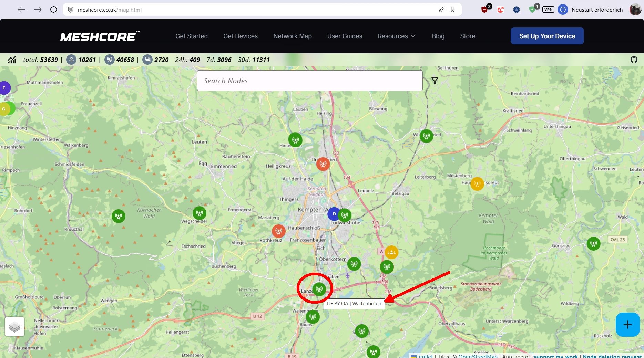
Task: Open the Get Devices page
Action: point(241,36)
